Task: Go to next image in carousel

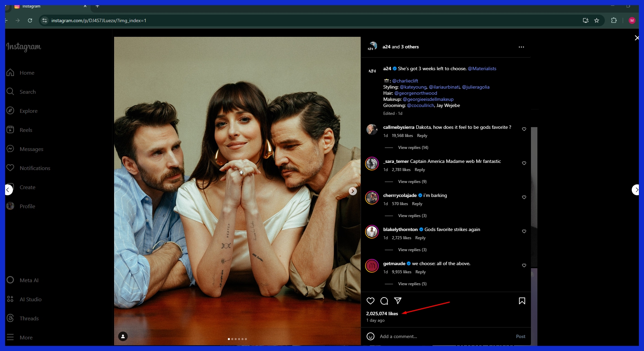Action: coord(353,191)
